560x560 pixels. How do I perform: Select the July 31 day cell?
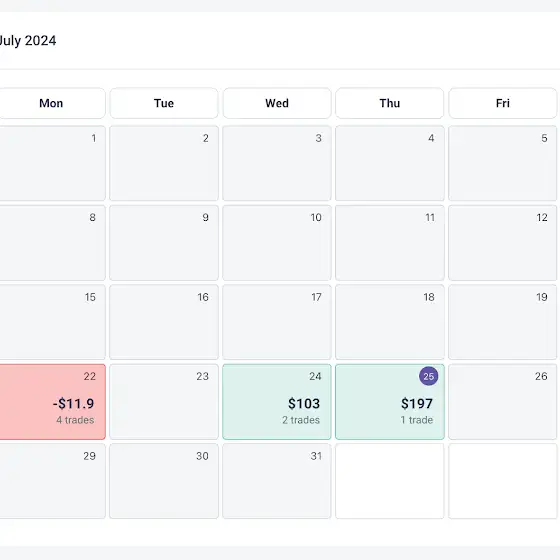pyautogui.click(x=277, y=481)
